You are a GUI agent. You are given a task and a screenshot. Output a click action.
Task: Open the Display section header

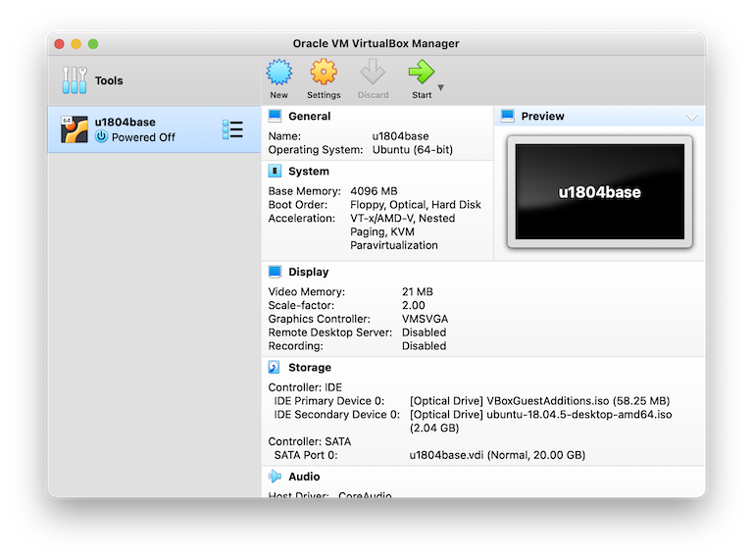tap(308, 272)
